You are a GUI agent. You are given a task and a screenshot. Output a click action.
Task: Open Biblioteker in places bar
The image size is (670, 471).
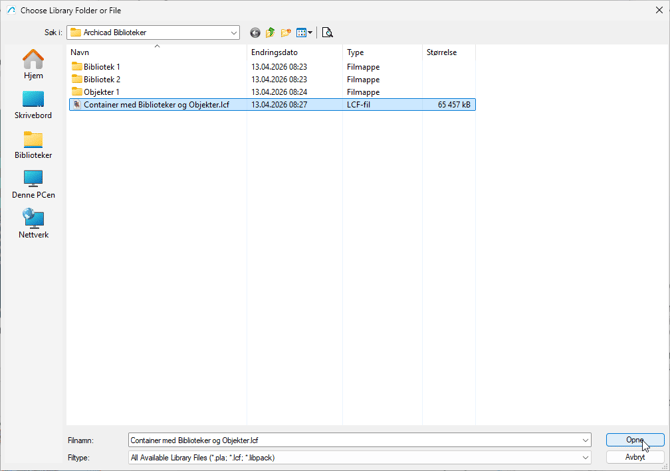[33, 144]
